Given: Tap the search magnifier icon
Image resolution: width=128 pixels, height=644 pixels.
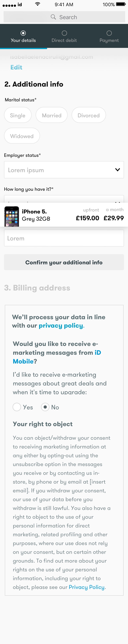Looking at the screenshot, I should tap(53, 17).
